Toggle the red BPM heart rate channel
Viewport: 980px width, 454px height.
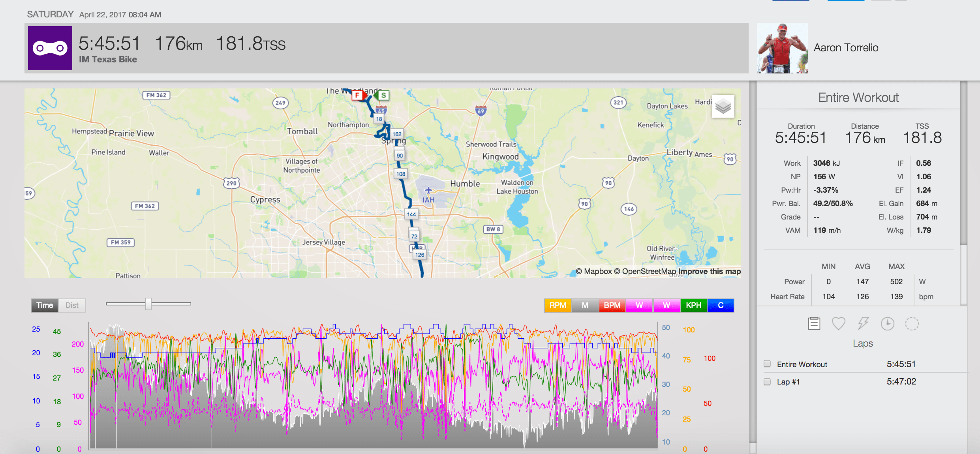[612, 305]
